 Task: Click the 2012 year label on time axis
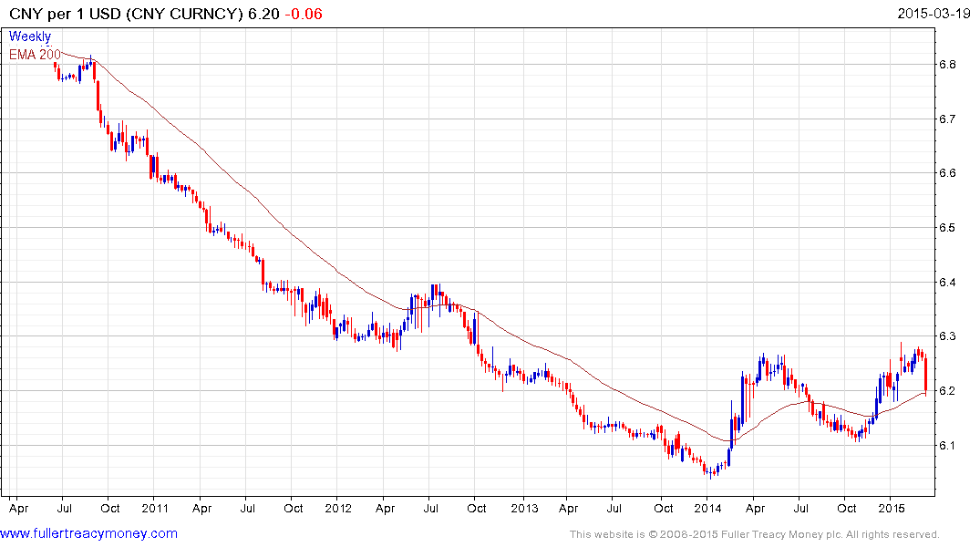click(337, 508)
